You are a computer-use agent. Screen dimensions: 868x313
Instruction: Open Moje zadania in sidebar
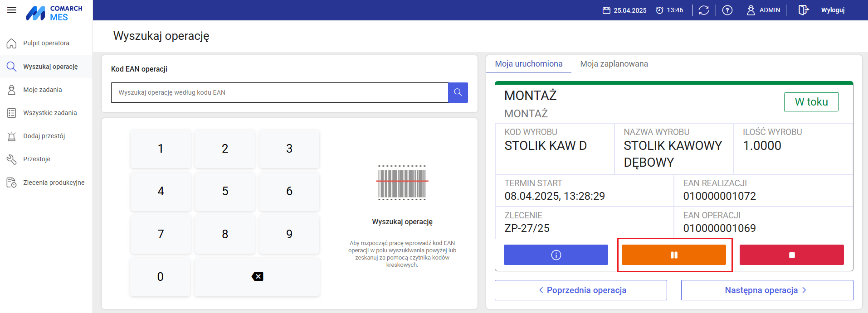(42, 90)
